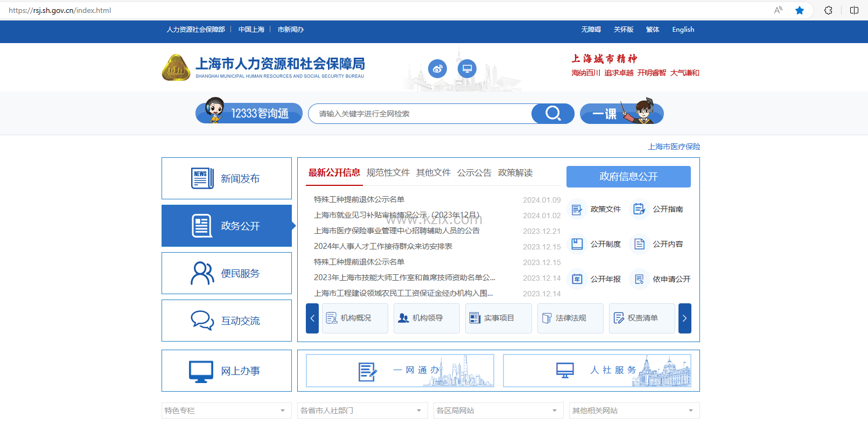Click right arrow of the carousel
Screen dimensions: 868x438
point(684,318)
